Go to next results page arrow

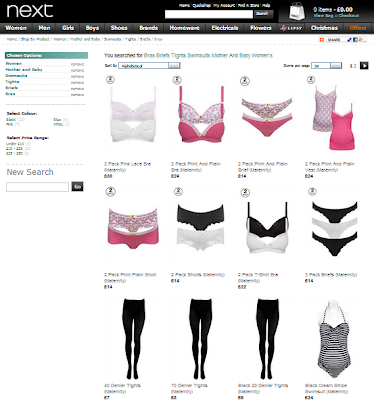364,66
